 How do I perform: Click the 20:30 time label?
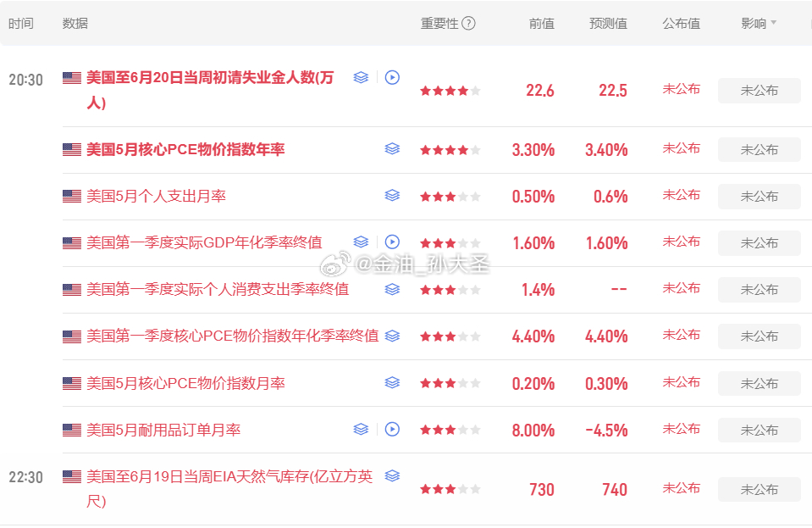click(26, 80)
